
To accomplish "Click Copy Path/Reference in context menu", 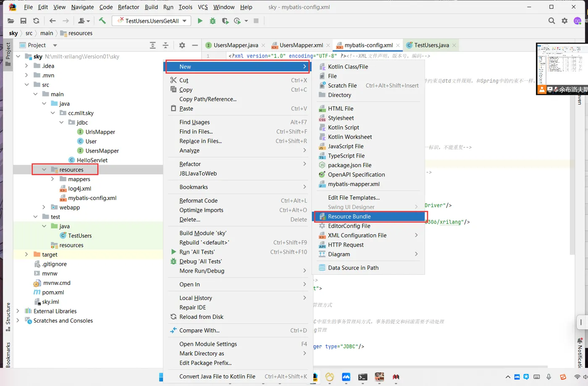I will (238, 99).
